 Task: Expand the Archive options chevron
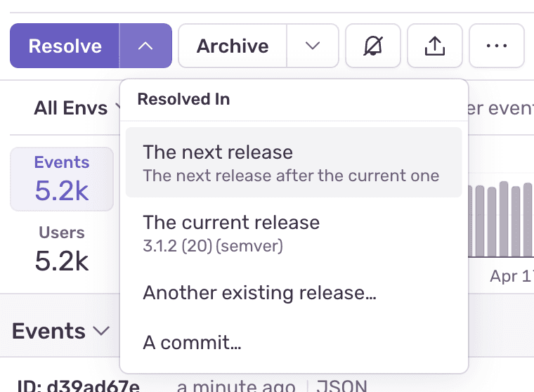point(313,46)
